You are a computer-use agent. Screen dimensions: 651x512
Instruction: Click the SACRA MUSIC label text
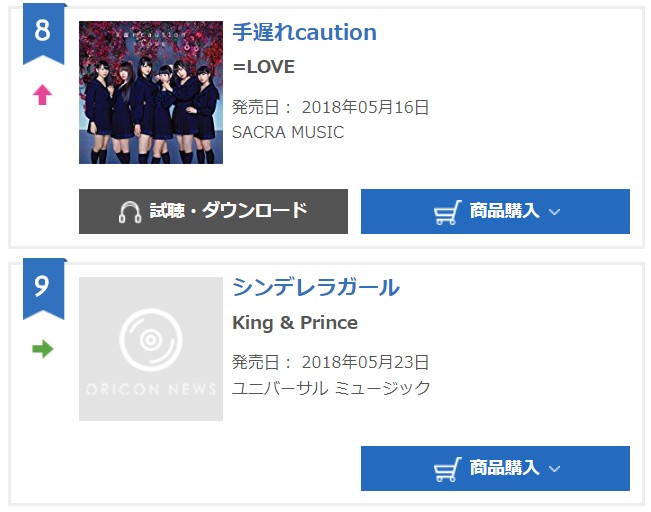tap(288, 133)
